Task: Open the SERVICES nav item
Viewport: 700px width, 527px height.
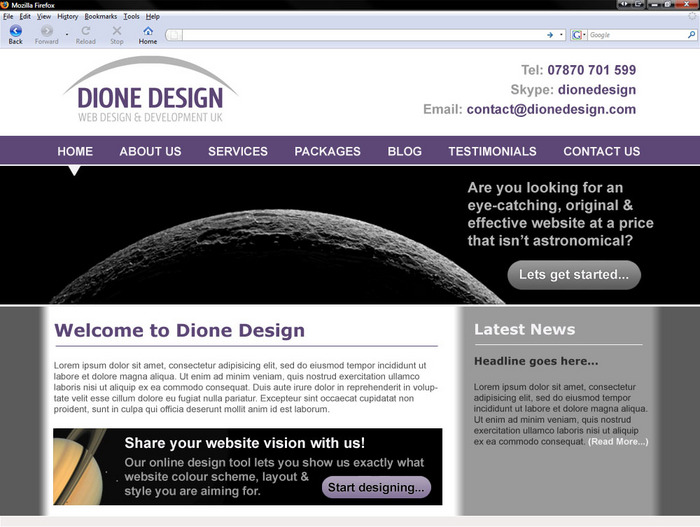Action: 238,151
